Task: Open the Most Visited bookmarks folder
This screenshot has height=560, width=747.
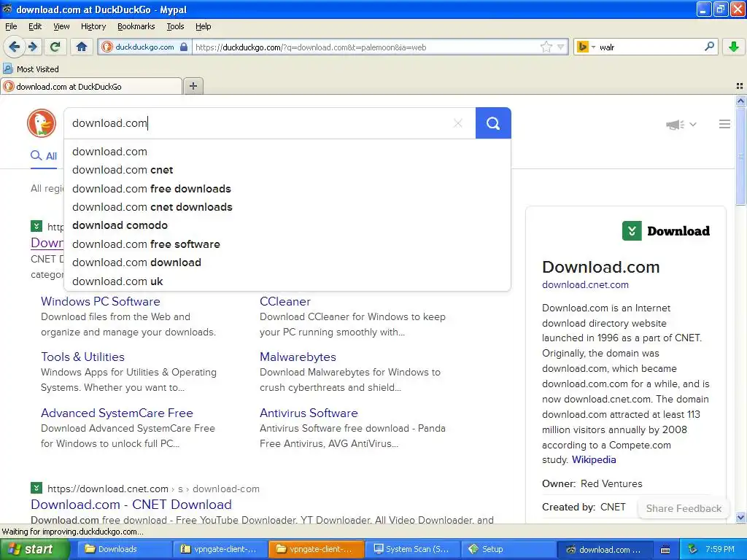Action: tap(31, 69)
